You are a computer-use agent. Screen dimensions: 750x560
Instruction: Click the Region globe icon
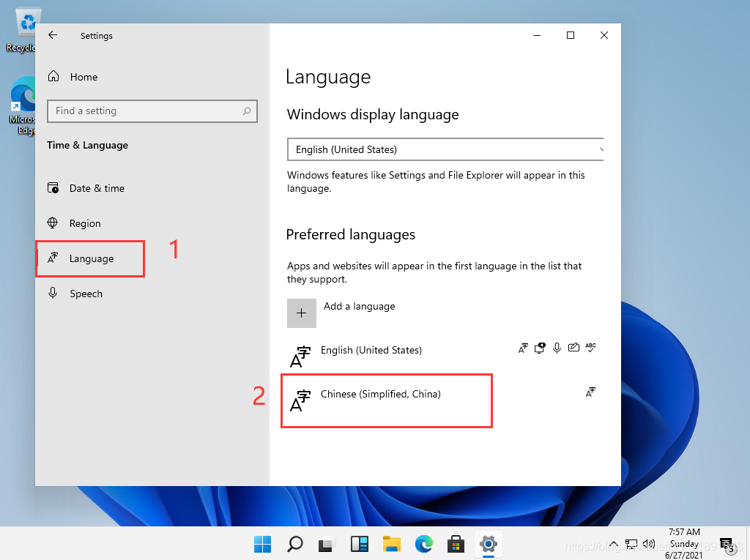click(x=53, y=223)
